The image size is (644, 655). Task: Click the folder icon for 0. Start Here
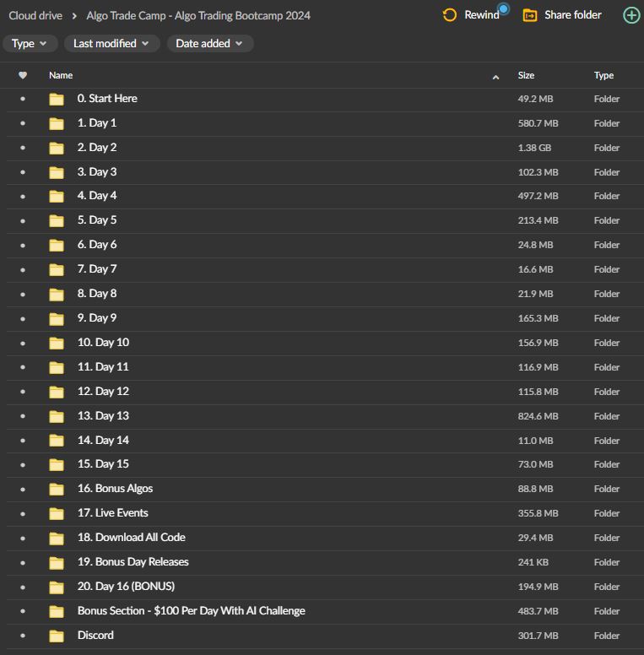click(x=57, y=99)
